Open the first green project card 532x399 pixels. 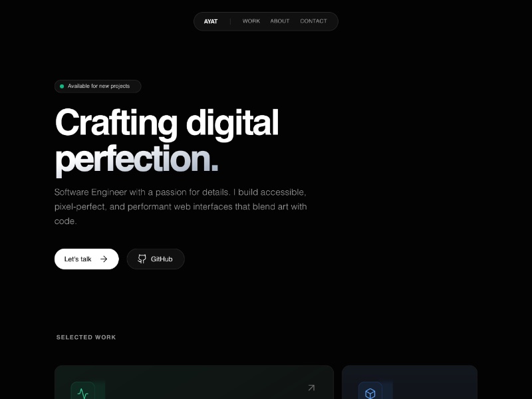click(x=194, y=382)
